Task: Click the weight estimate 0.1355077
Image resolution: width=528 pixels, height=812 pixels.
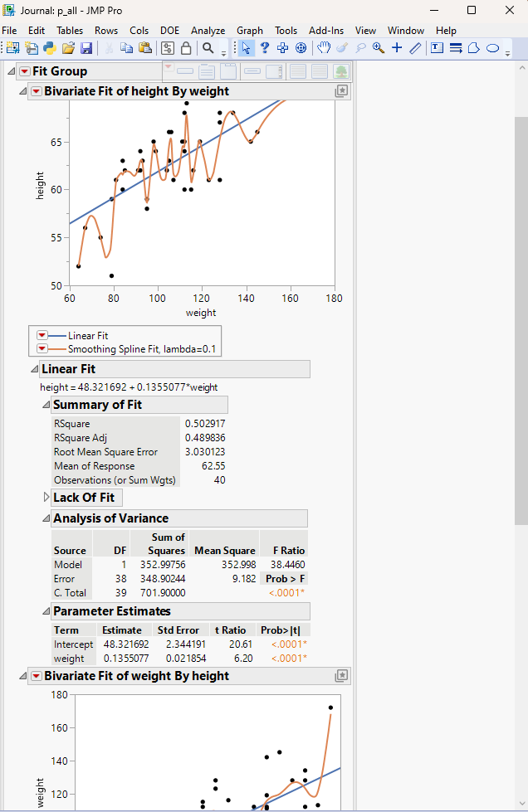Action: (x=126, y=659)
